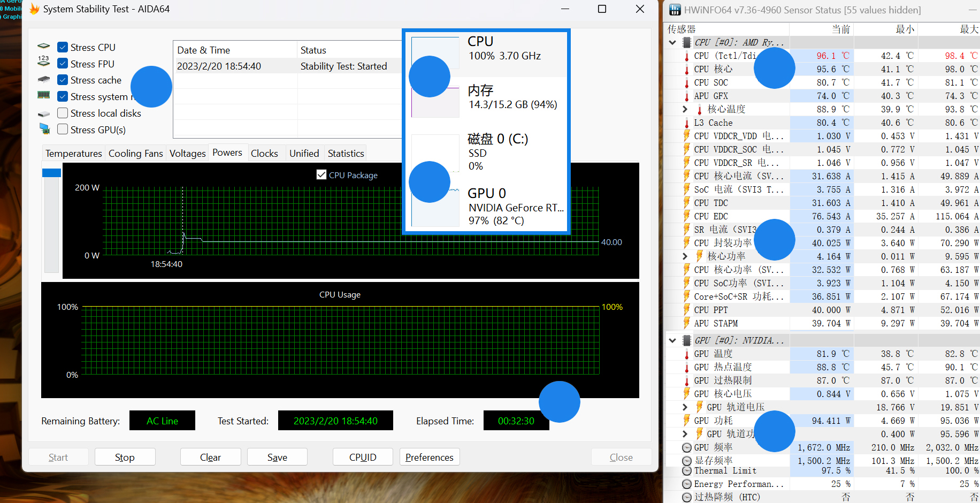Click the clock icon beside GPU 频率 row
Viewport: 980px width, 503px height.
[687, 447]
